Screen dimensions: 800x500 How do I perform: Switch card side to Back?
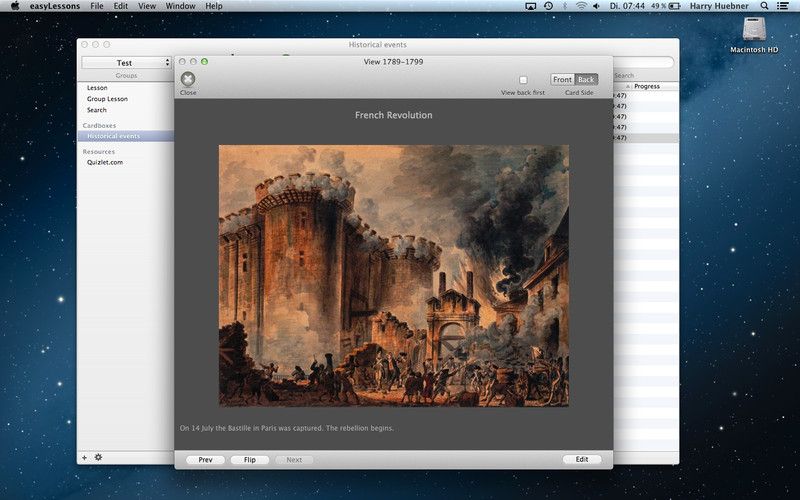(x=586, y=80)
